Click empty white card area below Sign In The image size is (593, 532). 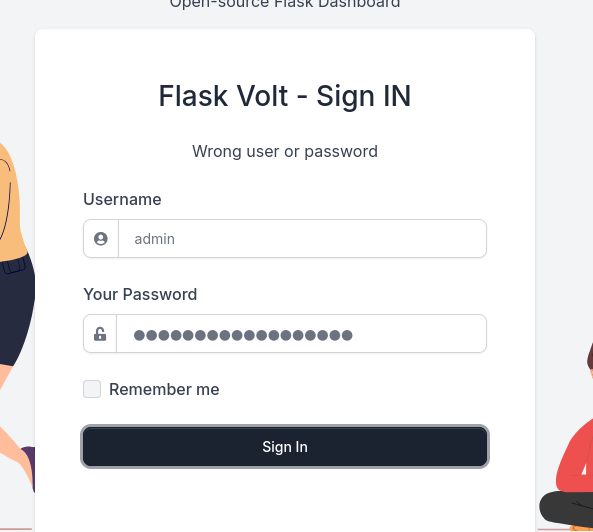pos(285,499)
